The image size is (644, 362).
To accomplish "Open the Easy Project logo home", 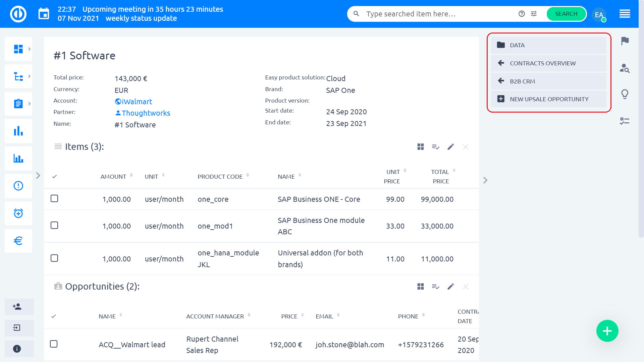I will pyautogui.click(x=18, y=14).
